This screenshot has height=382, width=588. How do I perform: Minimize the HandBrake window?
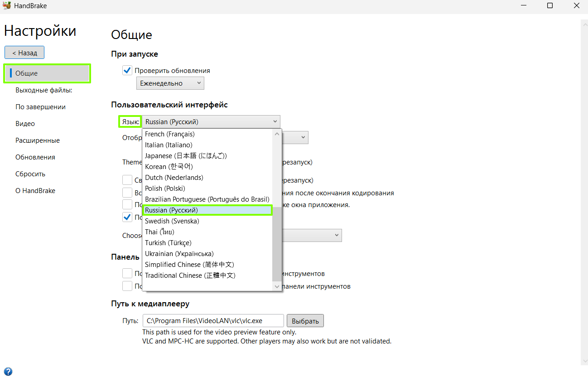coord(523,6)
